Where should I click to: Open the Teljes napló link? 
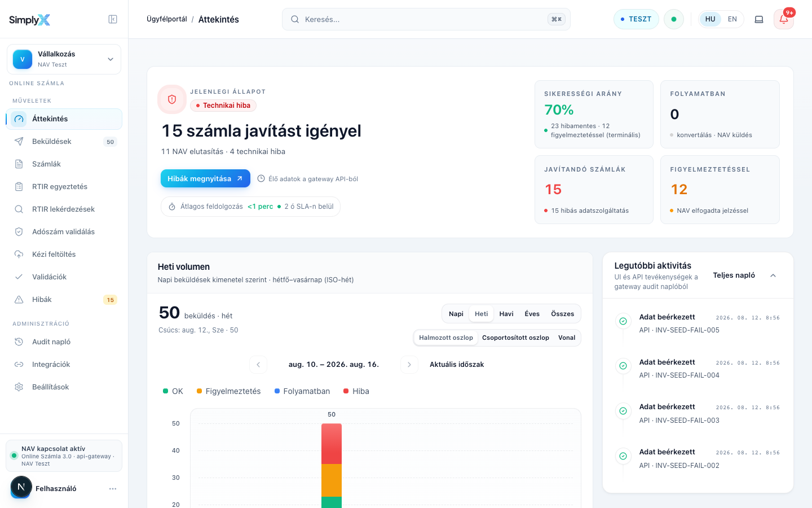click(734, 275)
